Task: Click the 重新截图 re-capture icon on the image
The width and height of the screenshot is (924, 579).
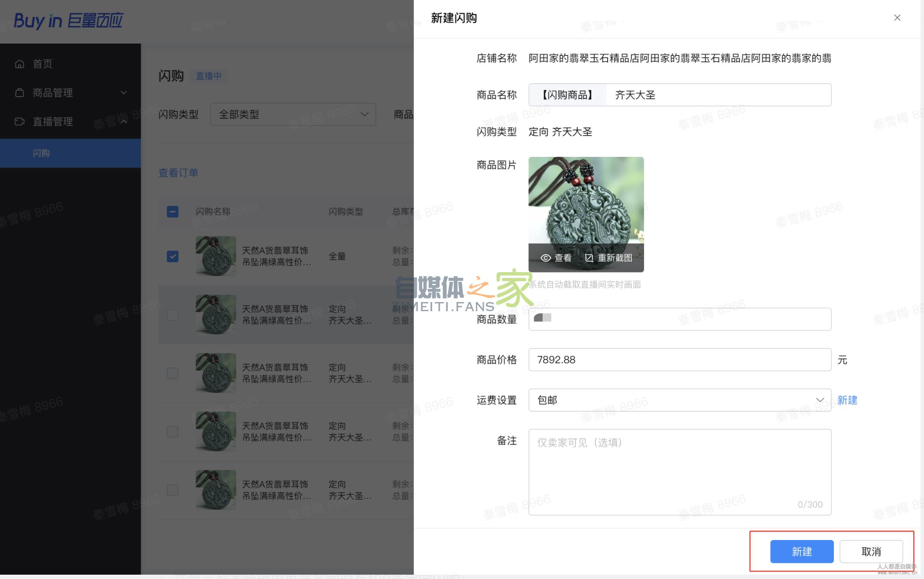Action: click(590, 257)
